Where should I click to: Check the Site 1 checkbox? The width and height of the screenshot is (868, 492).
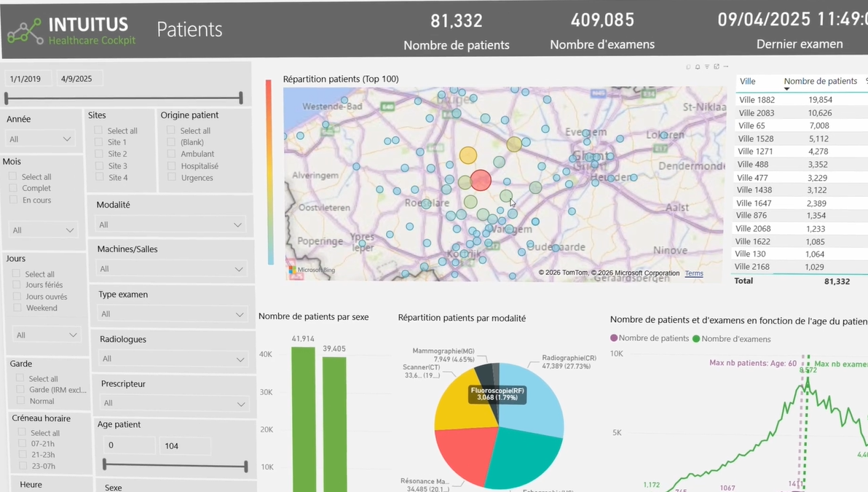click(x=98, y=142)
